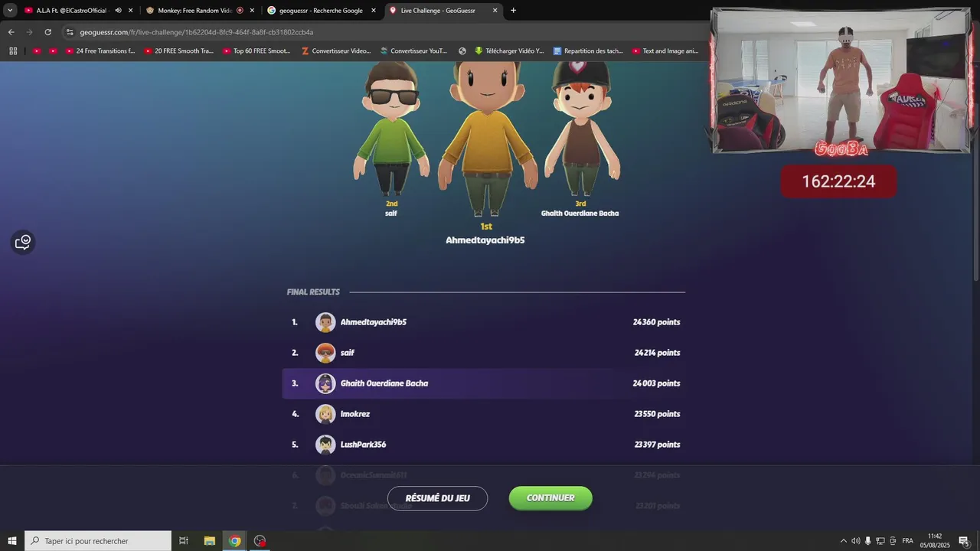The width and height of the screenshot is (980, 551).
Task: Open '24 Free Transitions' bookmark
Action: [x=100, y=51]
